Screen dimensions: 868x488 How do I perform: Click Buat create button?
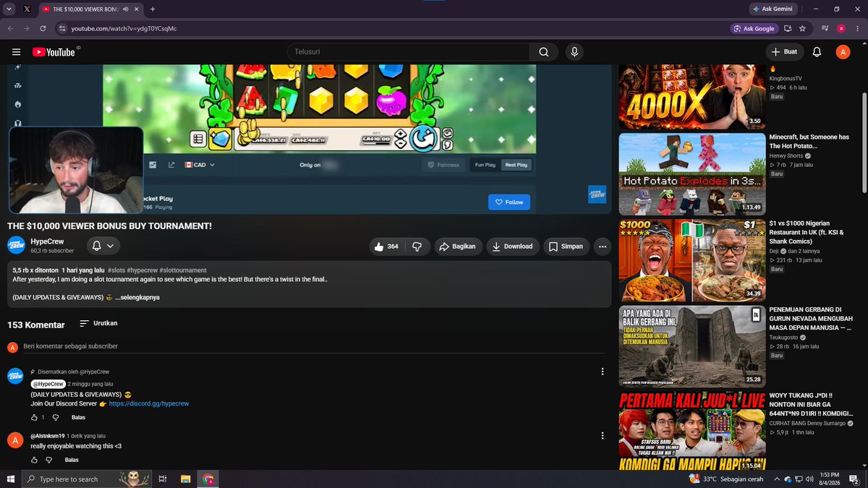coord(785,52)
